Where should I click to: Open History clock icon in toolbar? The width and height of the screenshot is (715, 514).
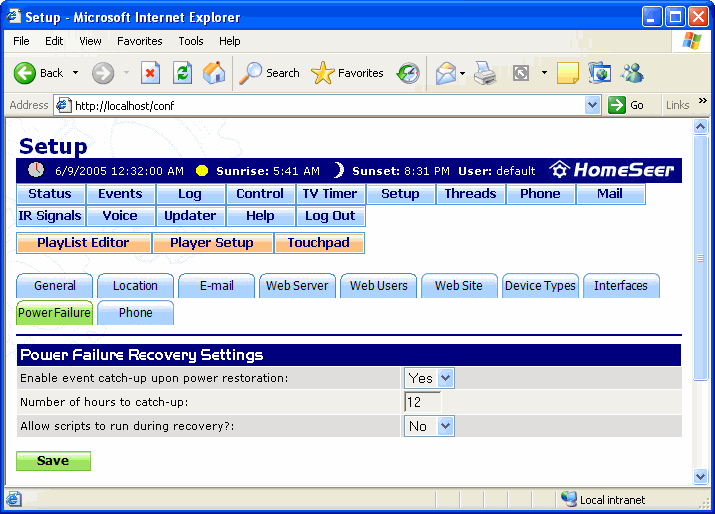coord(408,73)
